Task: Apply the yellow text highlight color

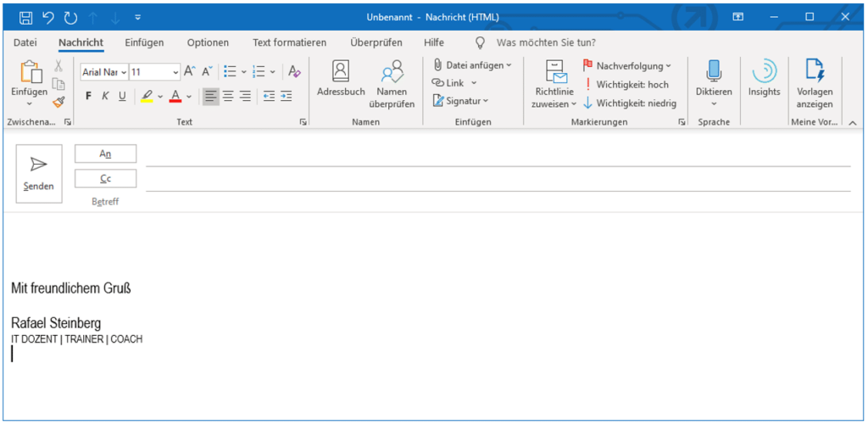Action: [147, 97]
